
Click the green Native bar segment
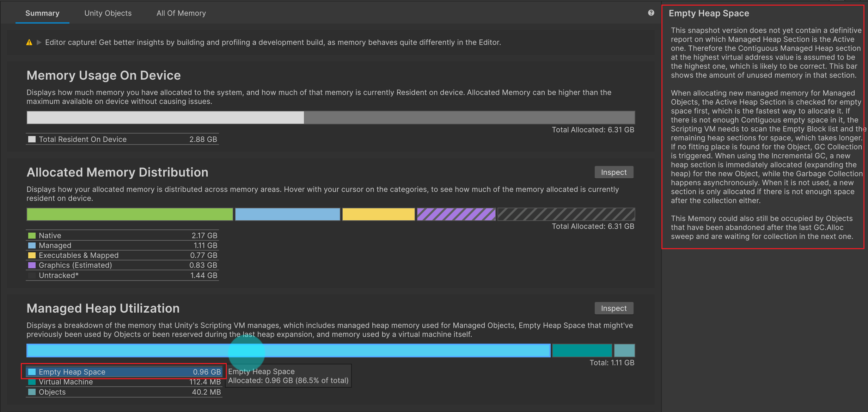130,214
